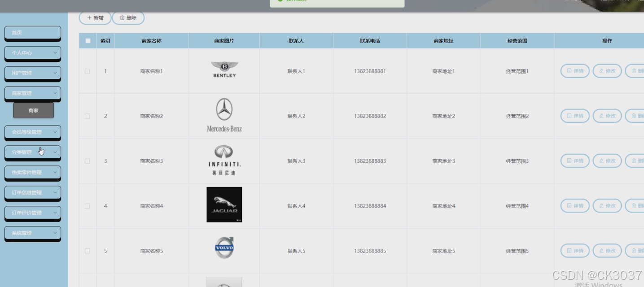Expand the 个人中心 menu
Viewport: 644px width, 287px height.
point(33,53)
